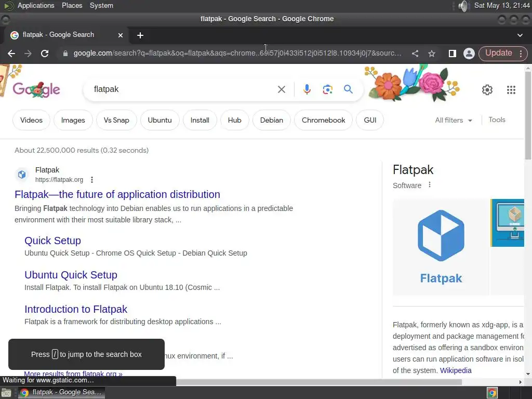Focus the flatpak search input field
Image resolution: width=532 pixels, height=399 pixels.
(x=183, y=89)
